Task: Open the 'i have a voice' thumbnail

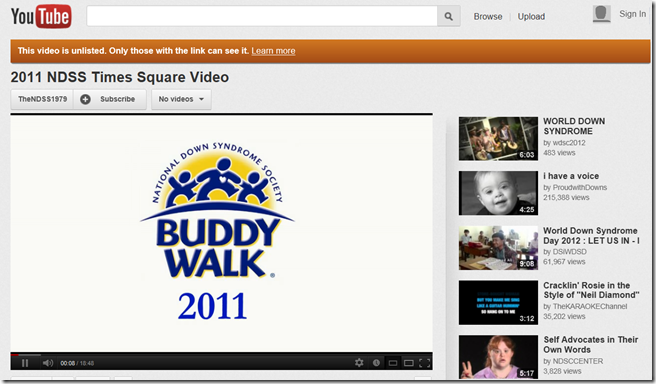Action: pyautogui.click(x=498, y=193)
